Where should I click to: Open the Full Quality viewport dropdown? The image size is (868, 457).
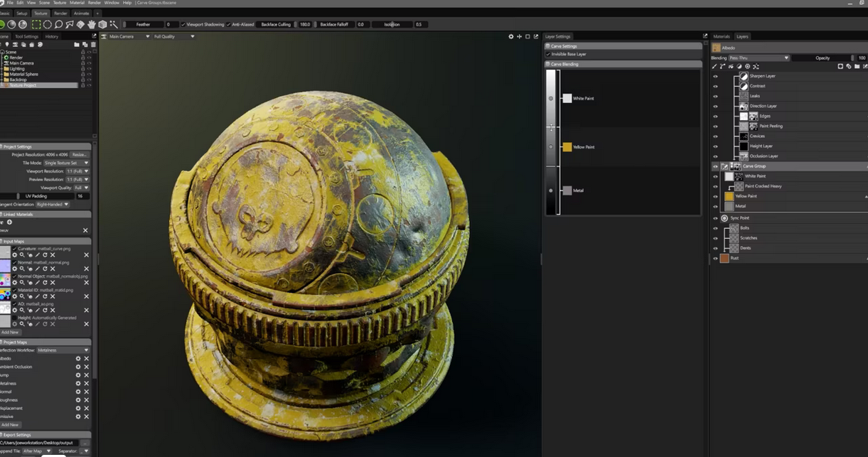(173, 36)
